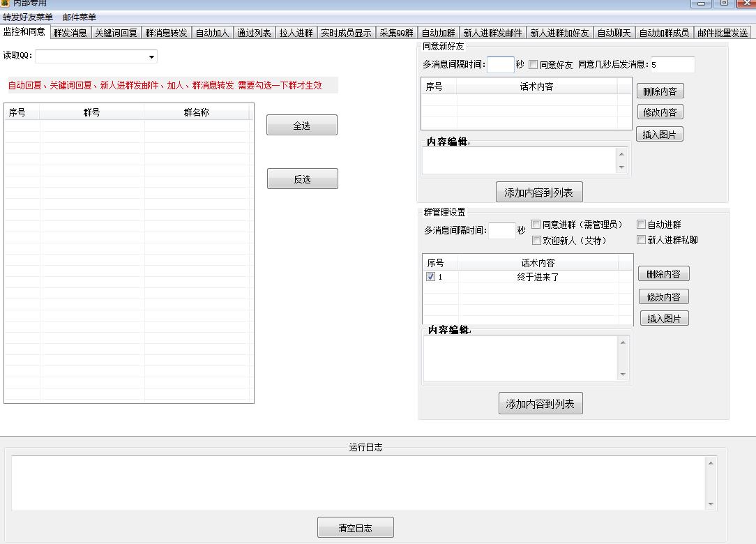Enable the 自动进群 checkbox
This screenshot has width=756, height=544.
[641, 223]
